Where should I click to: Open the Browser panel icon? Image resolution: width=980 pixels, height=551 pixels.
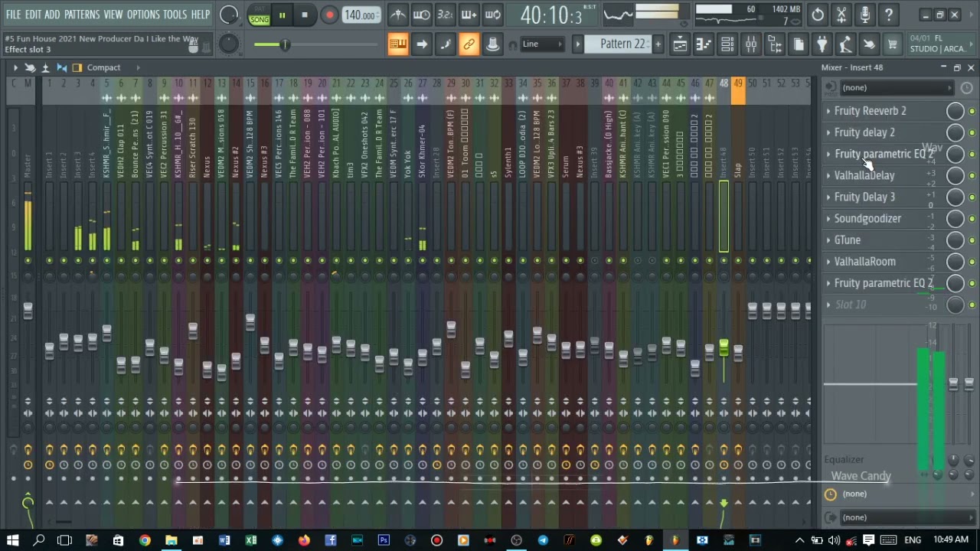pos(775,45)
